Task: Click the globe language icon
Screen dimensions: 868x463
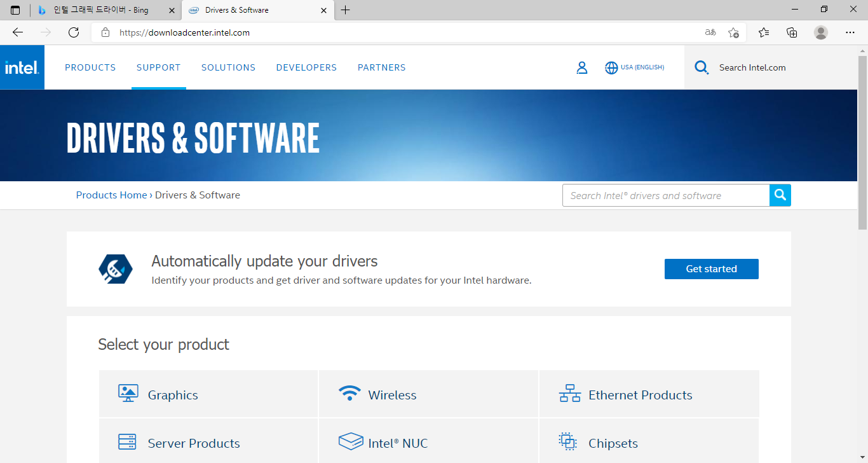Action: pyautogui.click(x=611, y=67)
